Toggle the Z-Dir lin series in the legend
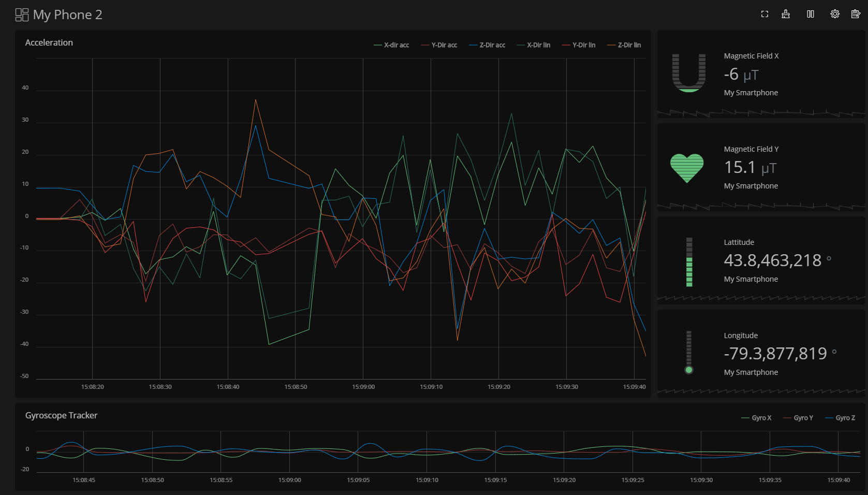The image size is (868, 495). (624, 45)
